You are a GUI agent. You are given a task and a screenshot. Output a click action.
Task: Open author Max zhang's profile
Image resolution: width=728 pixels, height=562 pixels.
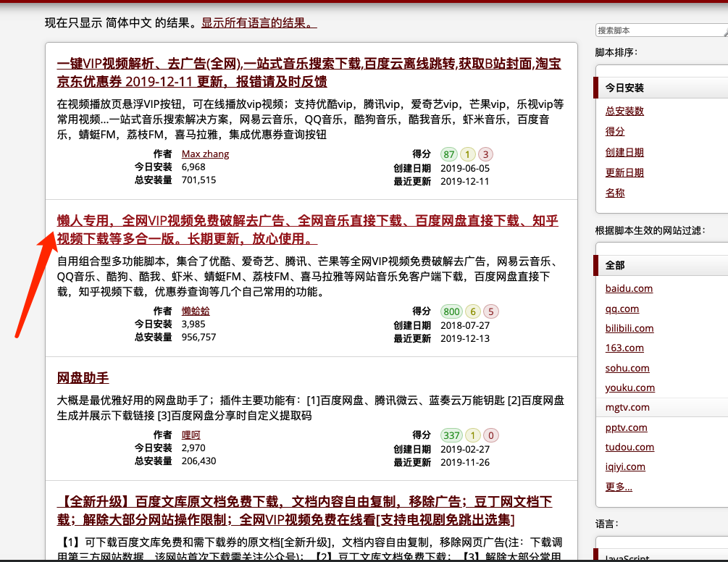pyautogui.click(x=205, y=154)
